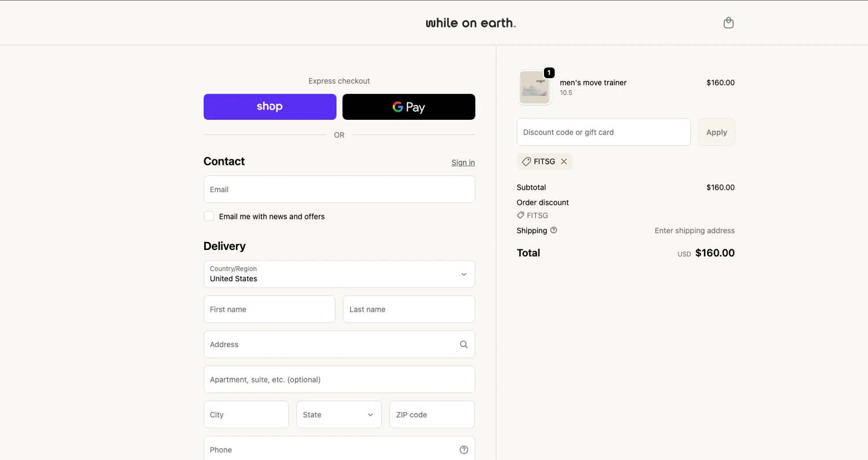This screenshot has height=460, width=868.
Task: Click the search icon in Address field
Action: pyautogui.click(x=464, y=344)
